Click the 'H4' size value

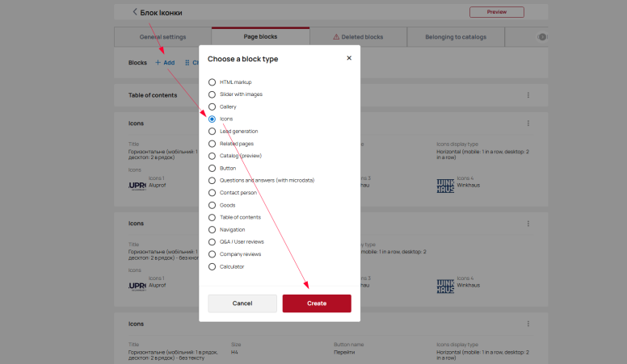click(234, 353)
